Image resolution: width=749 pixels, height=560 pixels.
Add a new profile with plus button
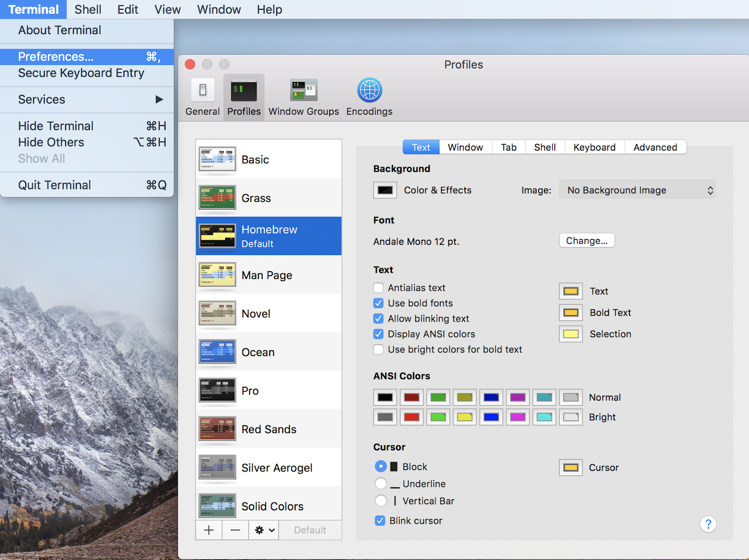(x=209, y=530)
